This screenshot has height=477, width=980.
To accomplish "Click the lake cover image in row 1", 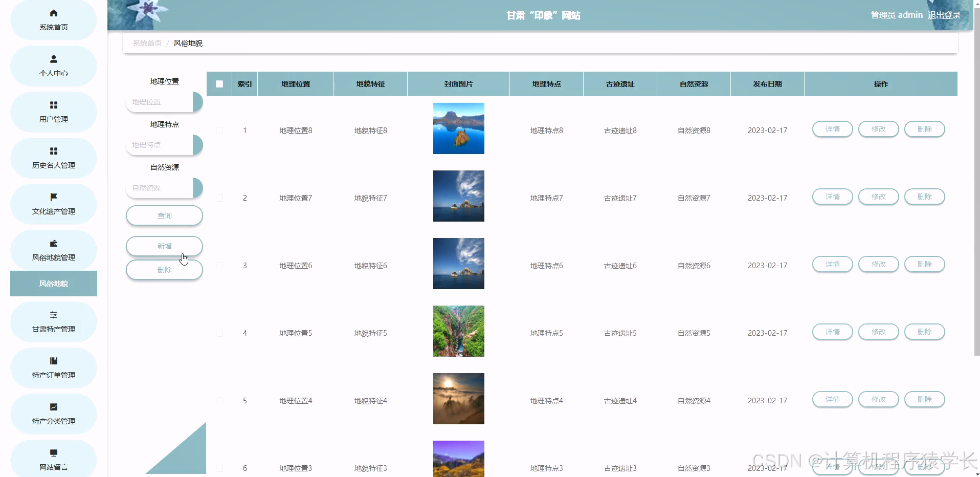I will tap(459, 128).
